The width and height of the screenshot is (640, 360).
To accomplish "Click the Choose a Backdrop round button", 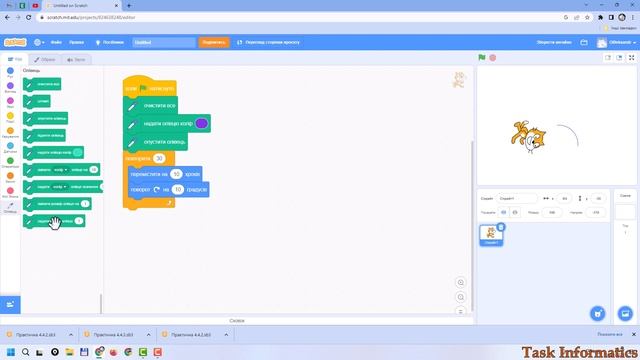I will pyautogui.click(x=625, y=313).
